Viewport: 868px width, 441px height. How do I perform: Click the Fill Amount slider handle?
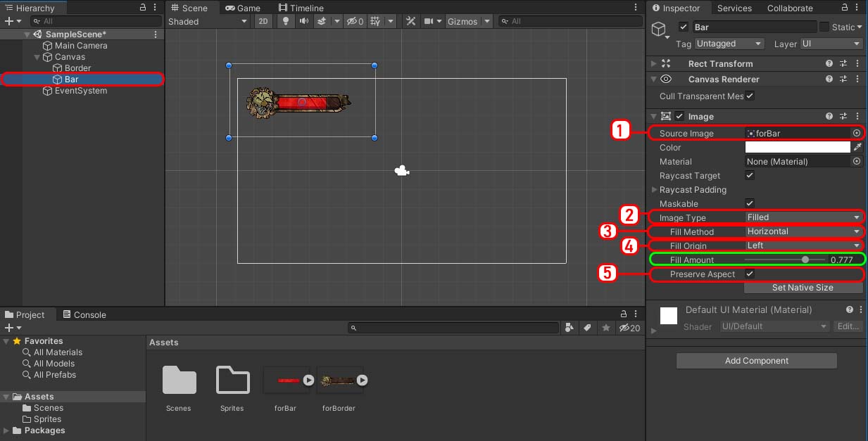click(x=805, y=260)
